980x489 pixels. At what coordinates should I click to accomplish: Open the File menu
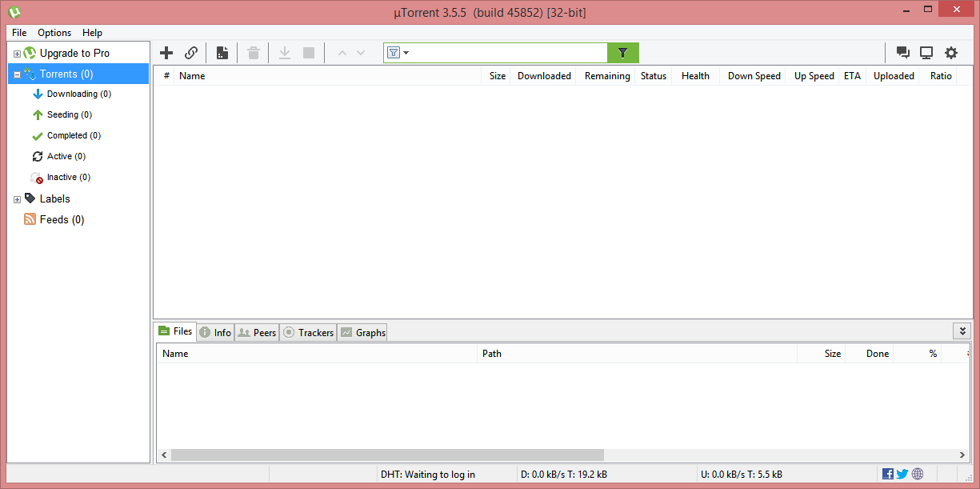pos(19,33)
